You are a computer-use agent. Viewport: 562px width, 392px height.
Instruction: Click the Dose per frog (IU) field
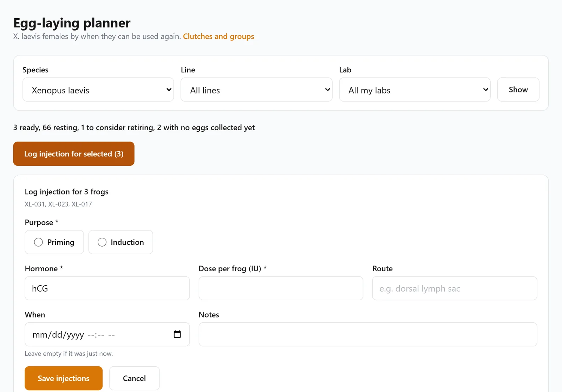pos(281,288)
